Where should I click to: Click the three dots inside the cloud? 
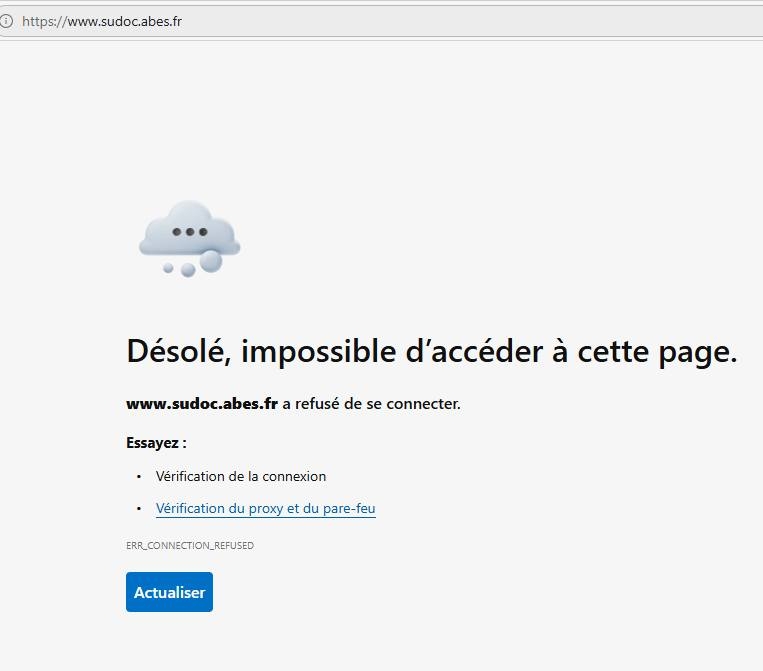coord(189,232)
